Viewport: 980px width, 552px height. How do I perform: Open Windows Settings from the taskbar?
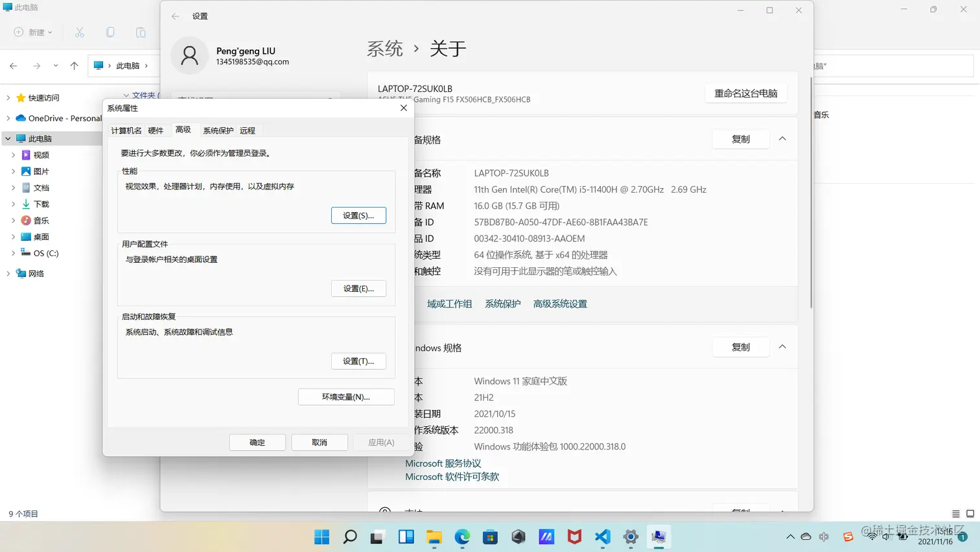(x=630, y=536)
